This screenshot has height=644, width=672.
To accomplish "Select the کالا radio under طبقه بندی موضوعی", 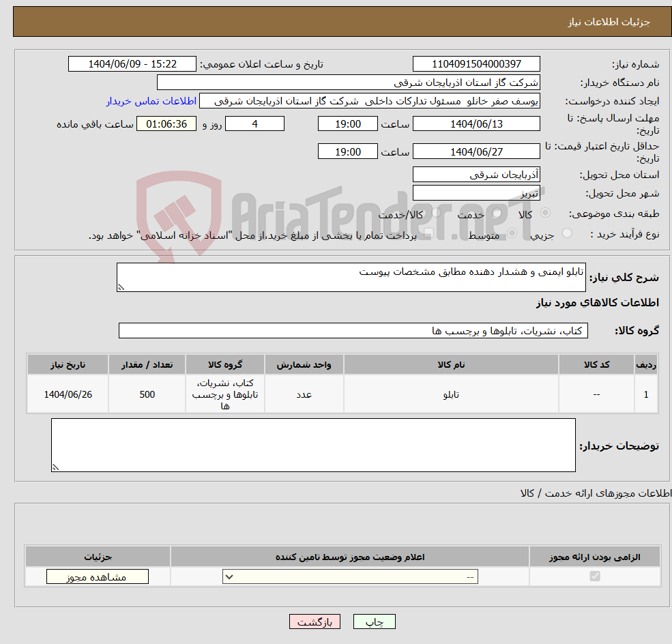I will click(544, 213).
